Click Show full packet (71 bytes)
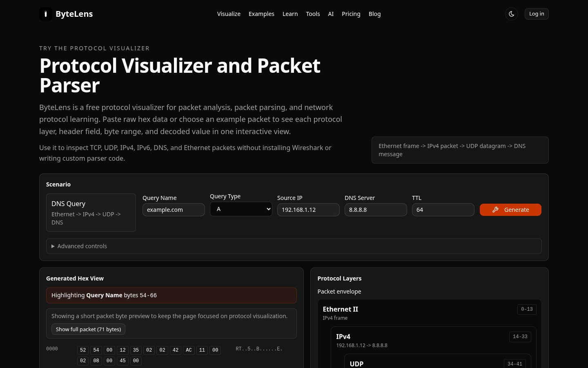This screenshot has height=368, width=588. (88, 329)
